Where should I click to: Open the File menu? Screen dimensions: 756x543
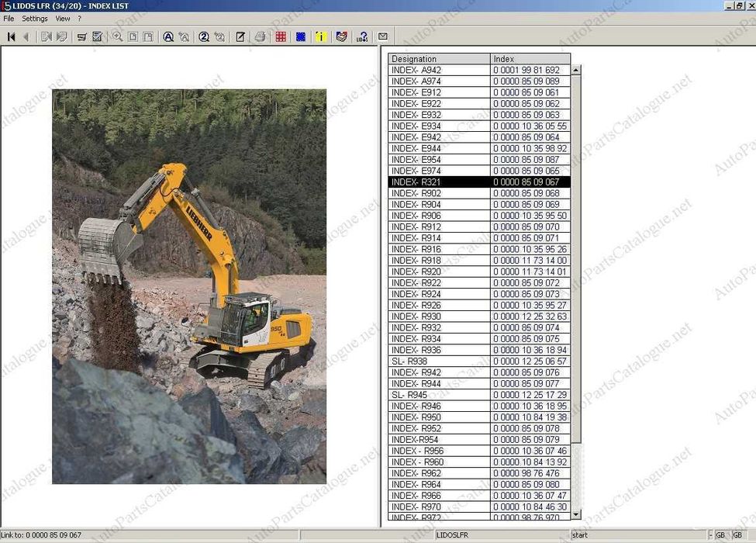click(9, 19)
